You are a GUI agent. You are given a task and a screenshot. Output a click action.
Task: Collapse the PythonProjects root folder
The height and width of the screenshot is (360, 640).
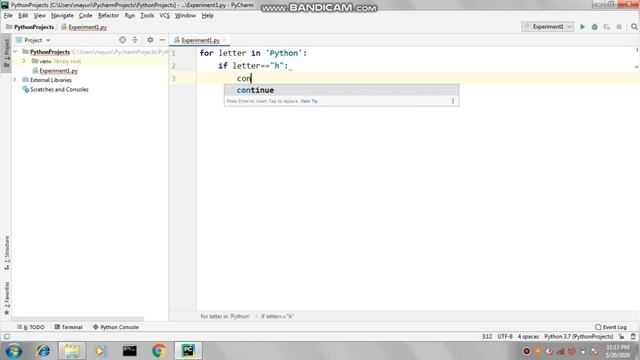16,52
